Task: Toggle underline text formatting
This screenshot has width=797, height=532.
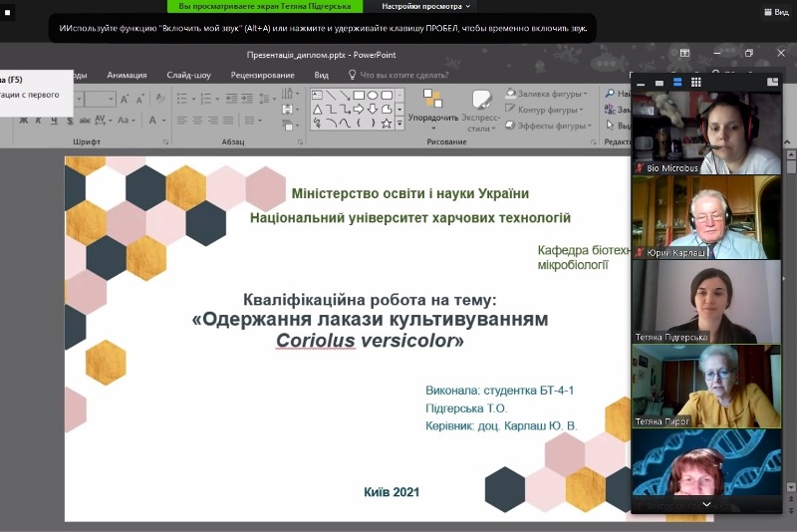Action: click(x=53, y=121)
